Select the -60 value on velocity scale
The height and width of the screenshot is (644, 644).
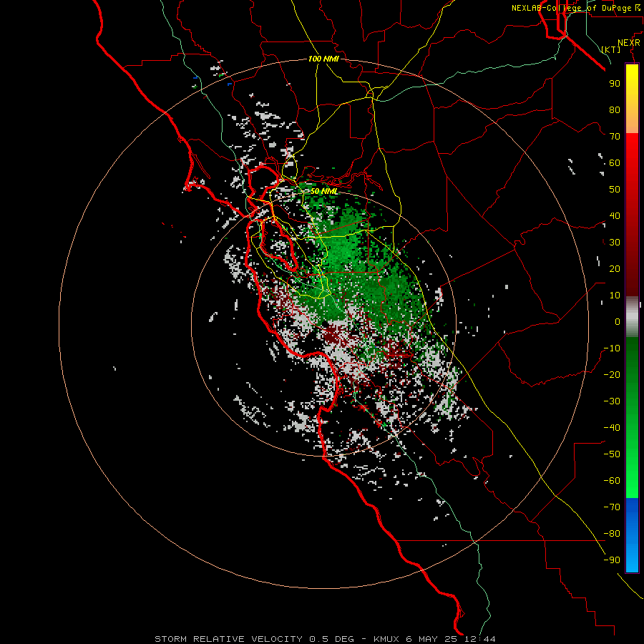[612, 481]
